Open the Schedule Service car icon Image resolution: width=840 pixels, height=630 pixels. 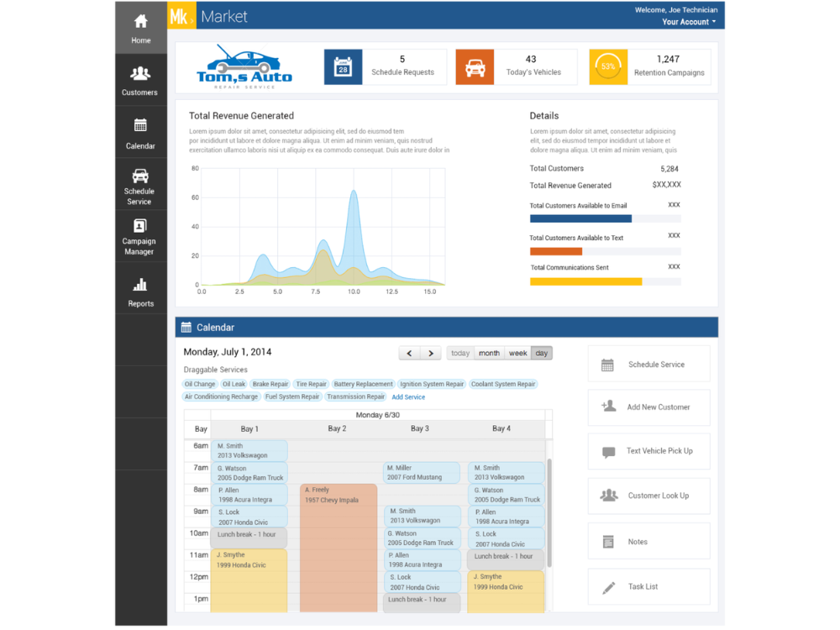(140, 176)
